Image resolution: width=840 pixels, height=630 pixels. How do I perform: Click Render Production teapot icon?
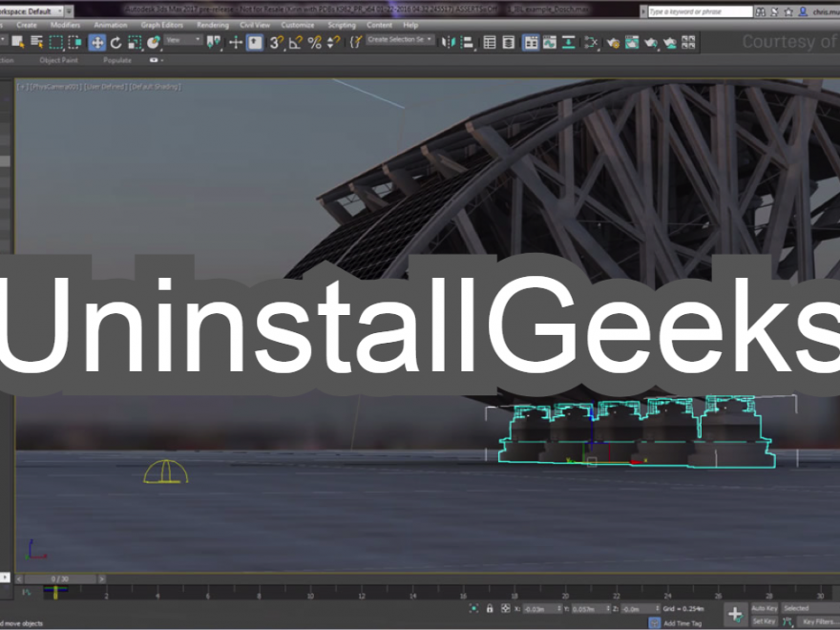[x=651, y=42]
